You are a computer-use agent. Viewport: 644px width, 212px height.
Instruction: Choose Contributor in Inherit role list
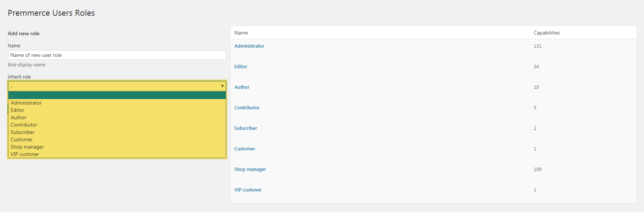pos(117,125)
